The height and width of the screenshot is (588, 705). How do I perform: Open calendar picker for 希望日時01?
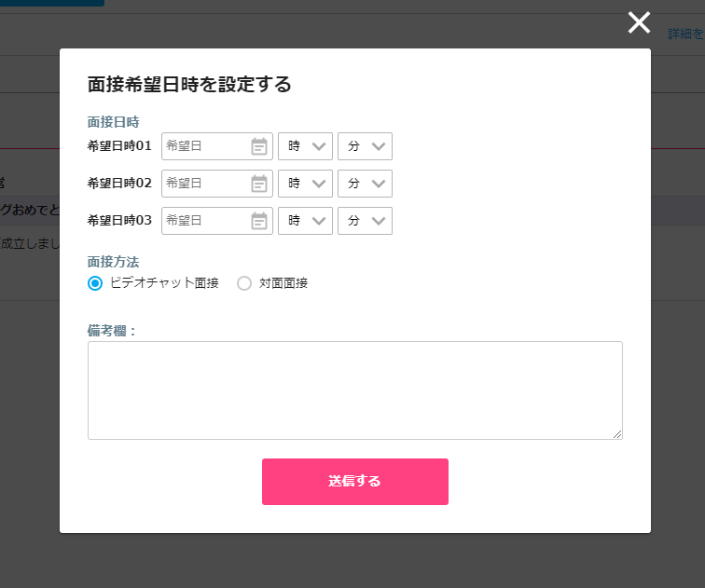259,146
